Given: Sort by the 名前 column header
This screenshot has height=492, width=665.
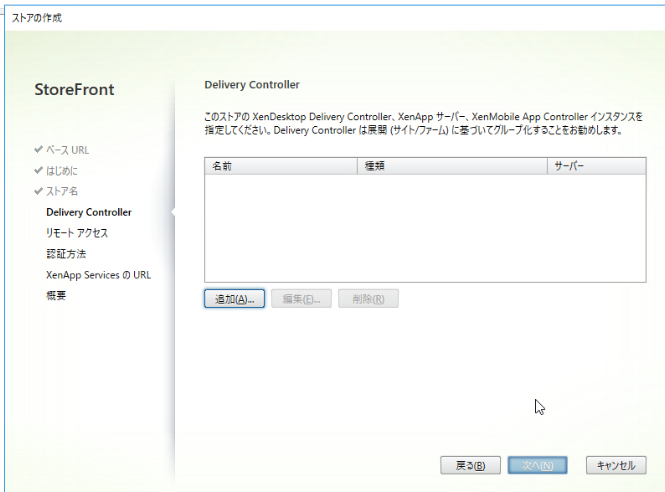Looking at the screenshot, I should pyautogui.click(x=281, y=166).
